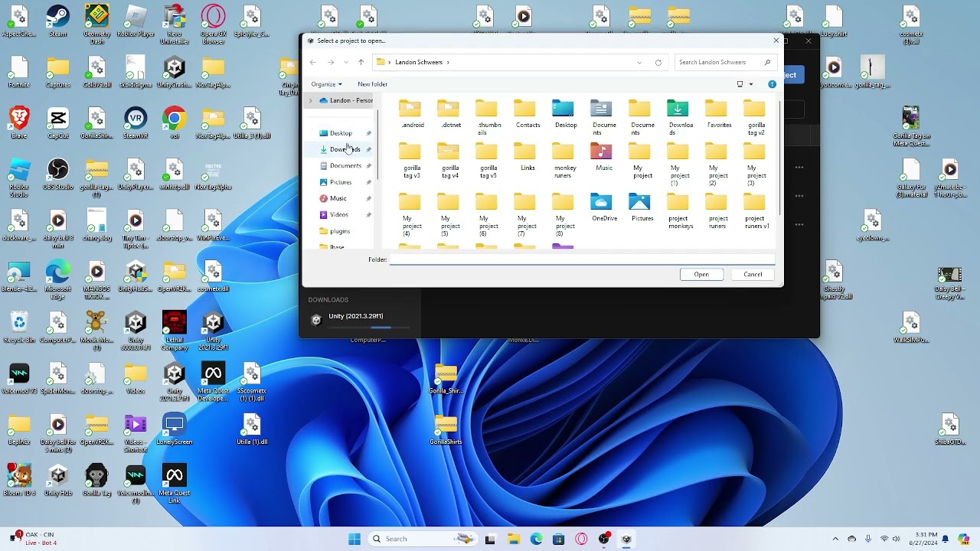Cancel the project selection dialog
The image size is (980, 551).
click(753, 275)
